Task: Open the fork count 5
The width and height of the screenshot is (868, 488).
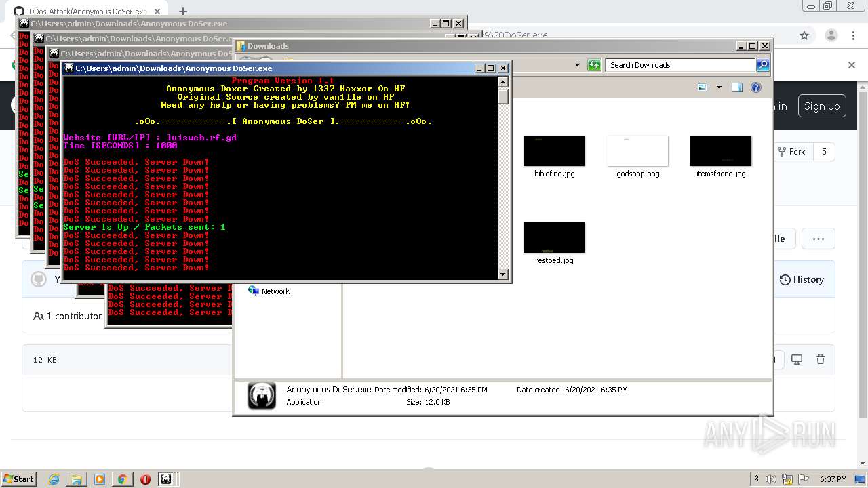Action: coord(824,152)
